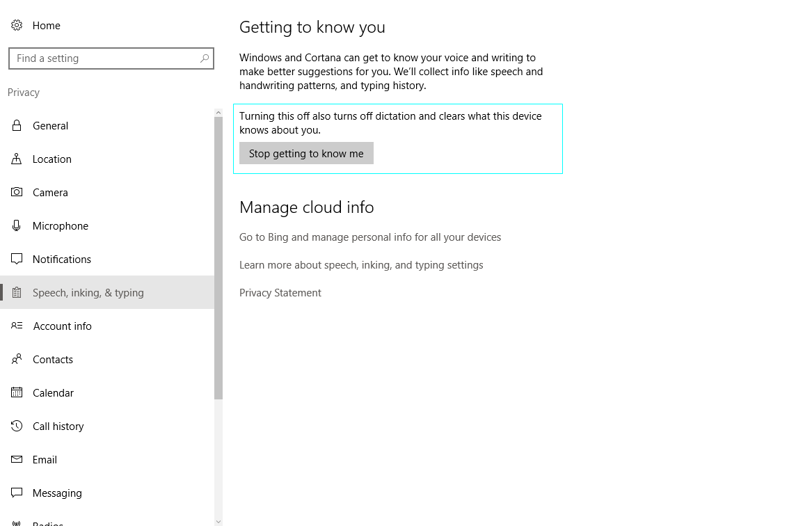Open Email privacy settings
Viewport: 812px width, 526px height.
click(107, 459)
